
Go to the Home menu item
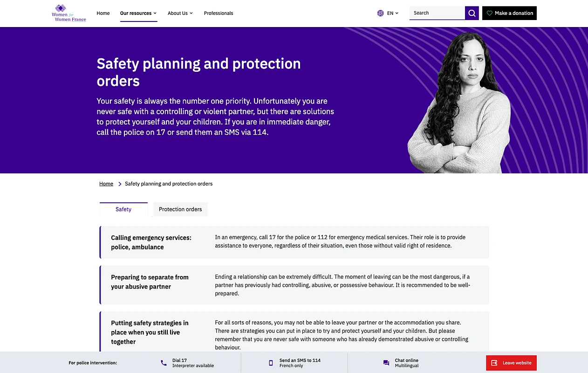pyautogui.click(x=103, y=13)
